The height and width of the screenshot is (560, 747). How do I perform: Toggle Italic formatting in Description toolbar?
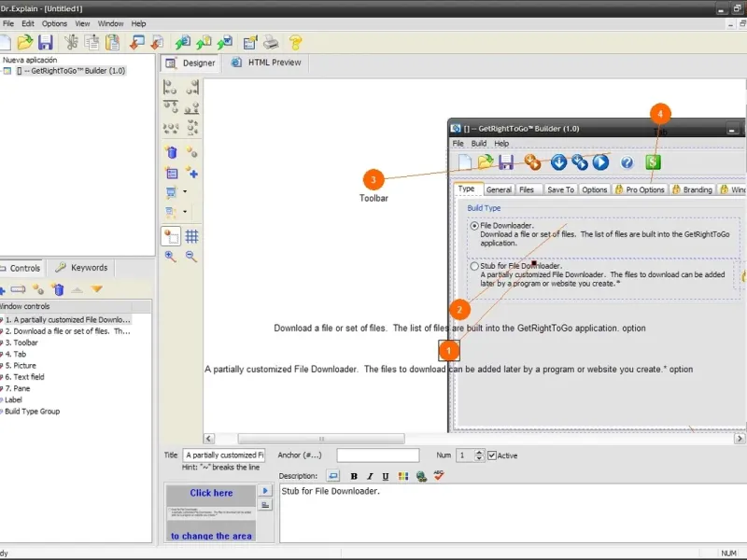click(x=370, y=476)
